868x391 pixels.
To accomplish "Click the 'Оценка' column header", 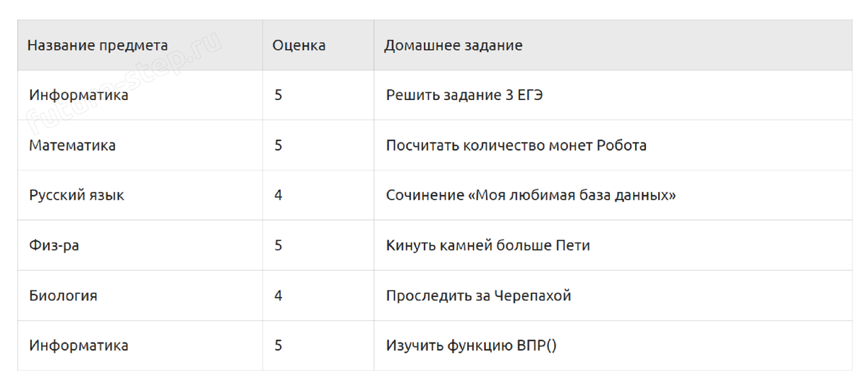I will [318, 45].
